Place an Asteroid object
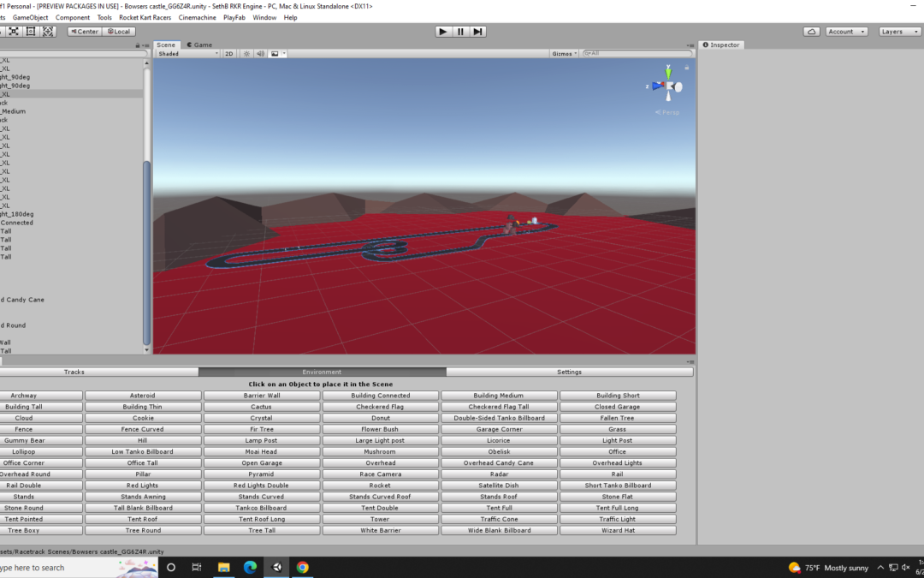Viewport: 924px width, 578px height. point(143,396)
